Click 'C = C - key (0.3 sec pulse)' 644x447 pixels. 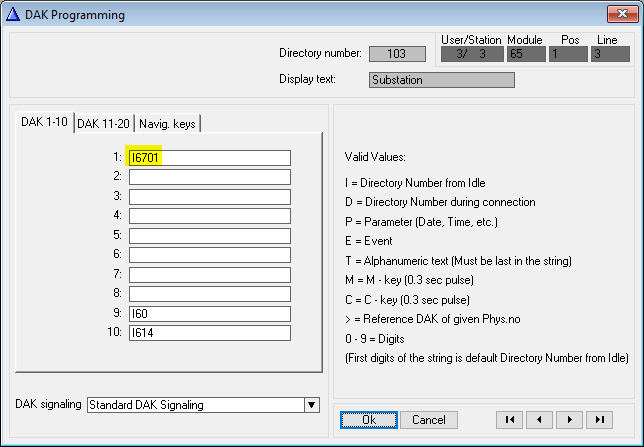pos(407,300)
